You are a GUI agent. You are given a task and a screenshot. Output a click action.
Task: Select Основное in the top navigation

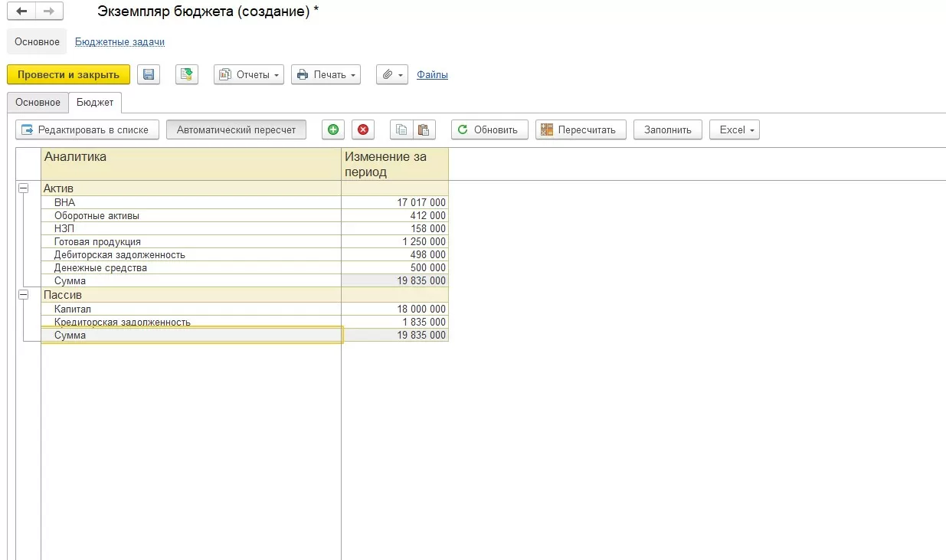pos(37,42)
